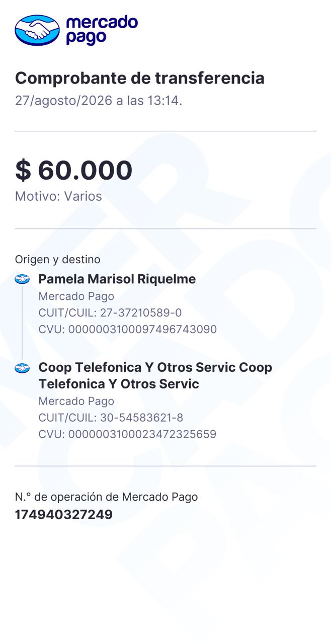Click recipient name Coop Telefonica Y Otros Servic
Image resolution: width=331 pixels, height=644 pixels.
point(155,375)
